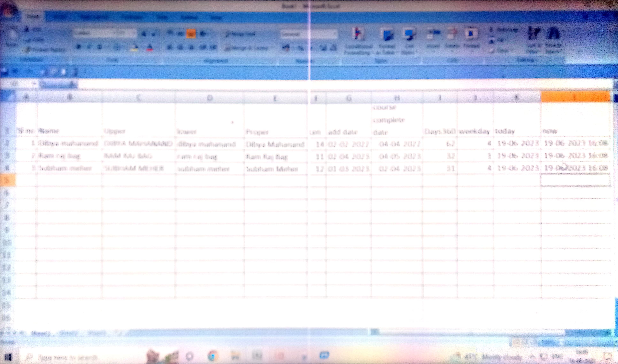Open the General number format dropdown
The image size is (618, 364).
(335, 34)
